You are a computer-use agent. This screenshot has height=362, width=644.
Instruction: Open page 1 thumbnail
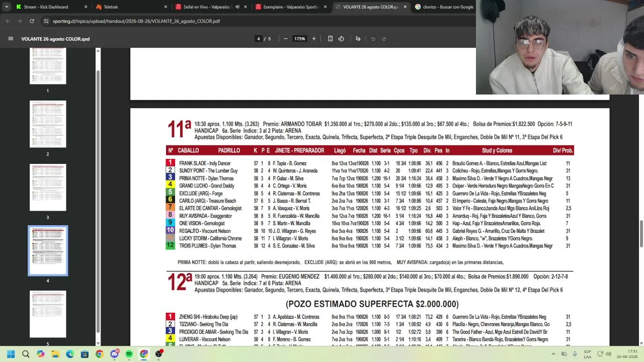(48, 65)
